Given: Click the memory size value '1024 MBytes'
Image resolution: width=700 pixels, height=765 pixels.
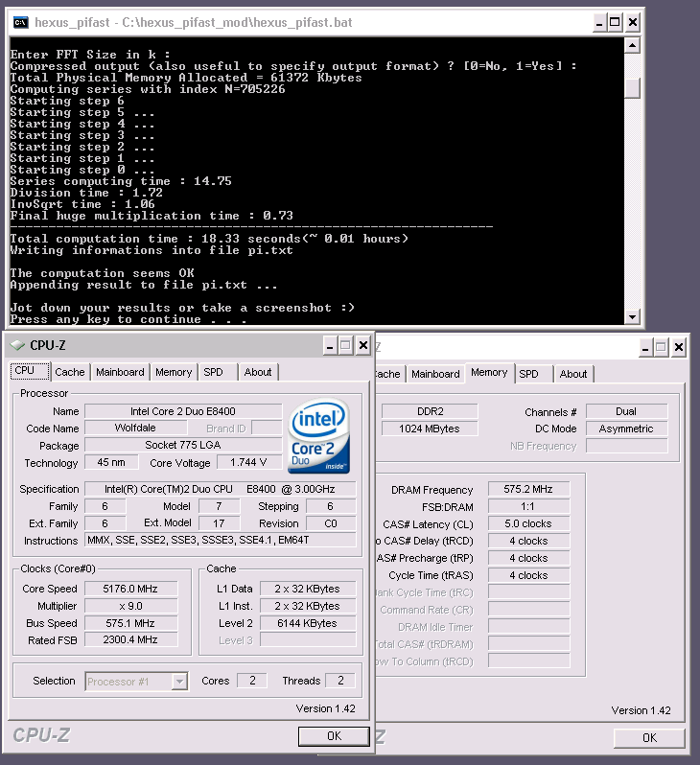Looking at the screenshot, I should (430, 429).
